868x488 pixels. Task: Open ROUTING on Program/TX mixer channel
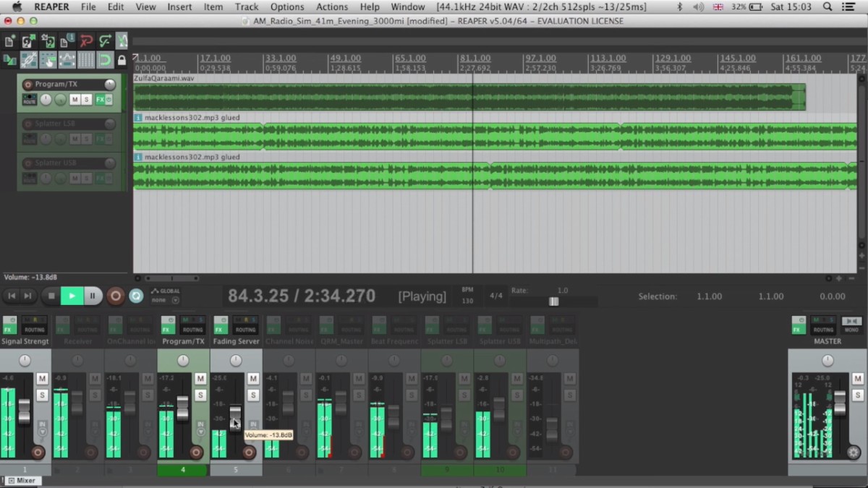click(192, 325)
